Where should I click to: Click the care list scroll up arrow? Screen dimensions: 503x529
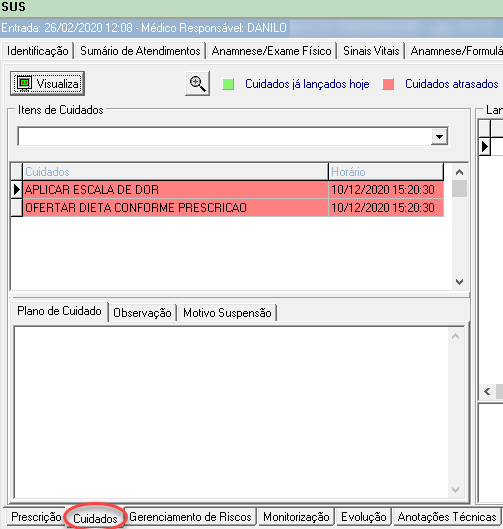click(459, 172)
